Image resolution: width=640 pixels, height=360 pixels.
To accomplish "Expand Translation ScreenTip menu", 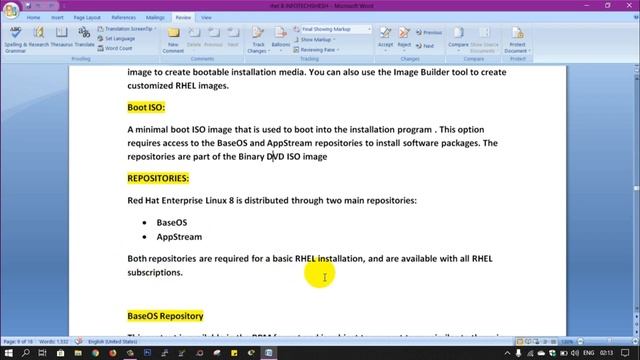I will point(127,29).
